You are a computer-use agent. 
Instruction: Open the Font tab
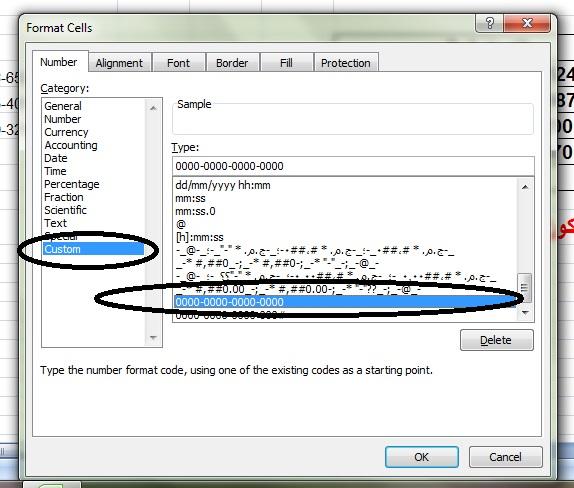pos(178,63)
